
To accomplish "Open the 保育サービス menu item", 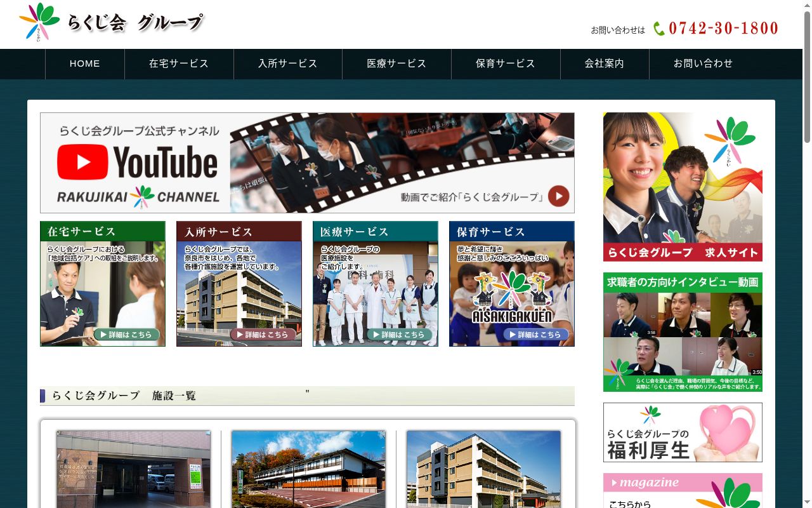I will click(x=506, y=63).
